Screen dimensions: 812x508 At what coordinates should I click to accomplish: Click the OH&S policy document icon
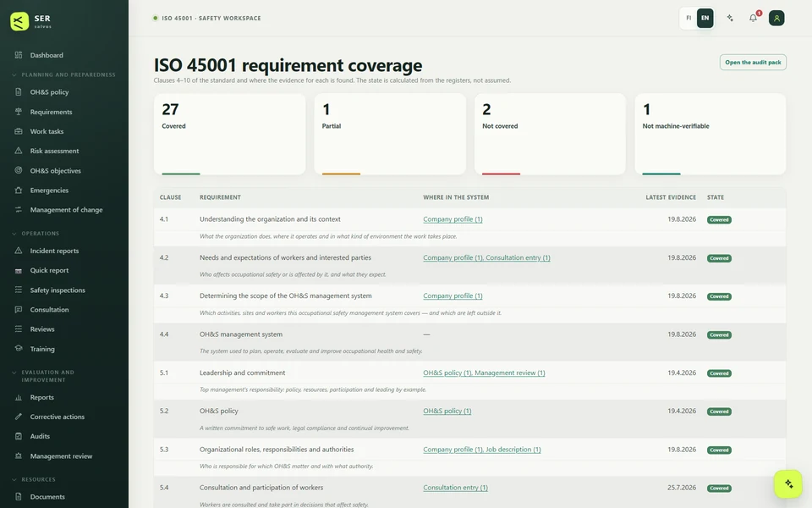(19, 91)
